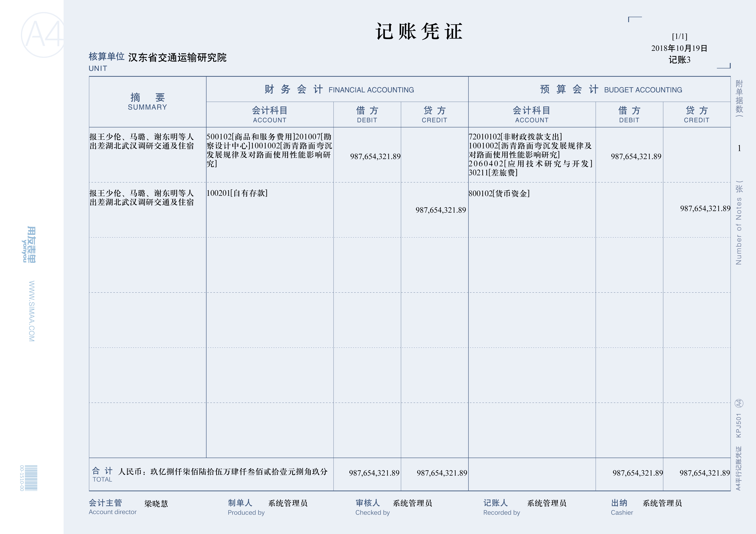The height and width of the screenshot is (534, 756).
Task: Click the 摘要 SUMMARY column header
Action: pos(147,102)
